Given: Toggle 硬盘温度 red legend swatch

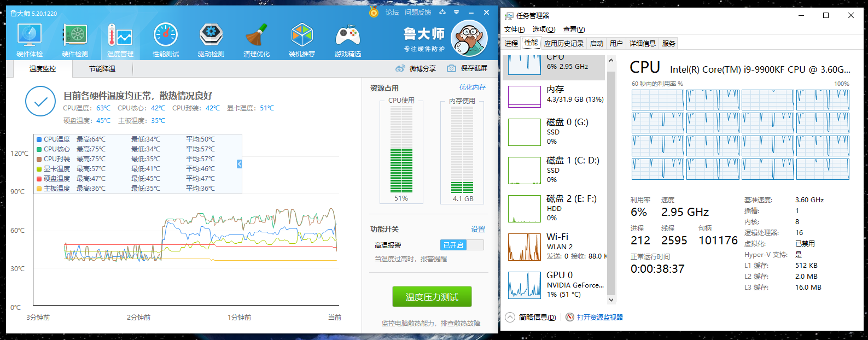Looking at the screenshot, I should click(39, 179).
